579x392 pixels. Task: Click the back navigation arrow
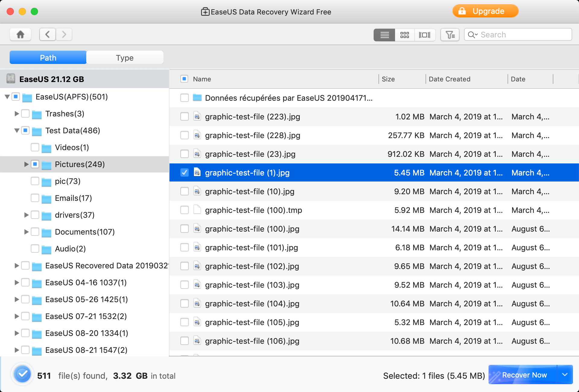click(x=47, y=34)
